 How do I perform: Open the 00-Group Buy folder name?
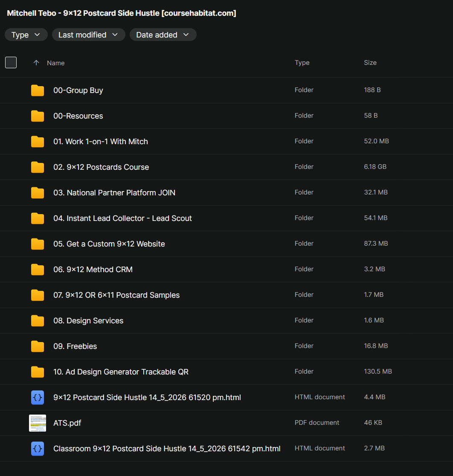[78, 90]
